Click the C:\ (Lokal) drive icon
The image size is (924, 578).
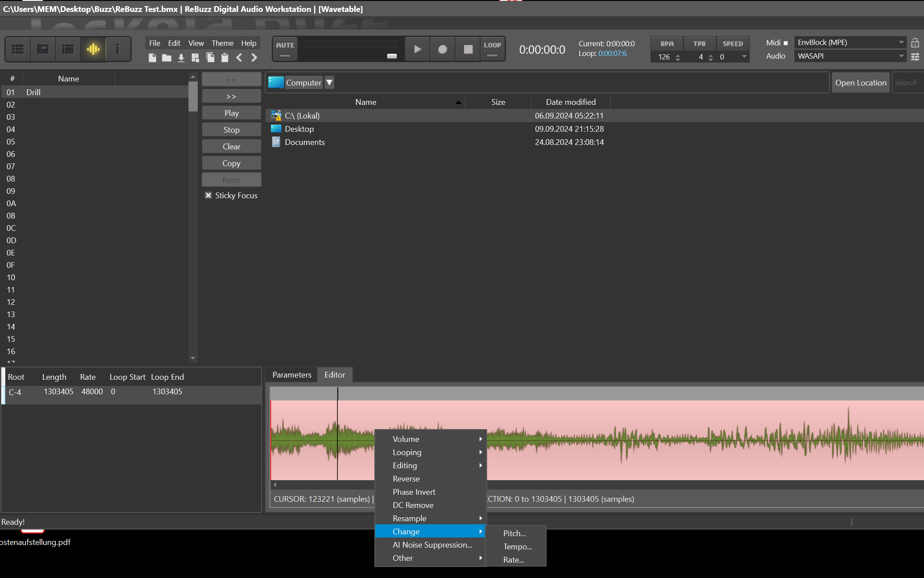tap(276, 115)
